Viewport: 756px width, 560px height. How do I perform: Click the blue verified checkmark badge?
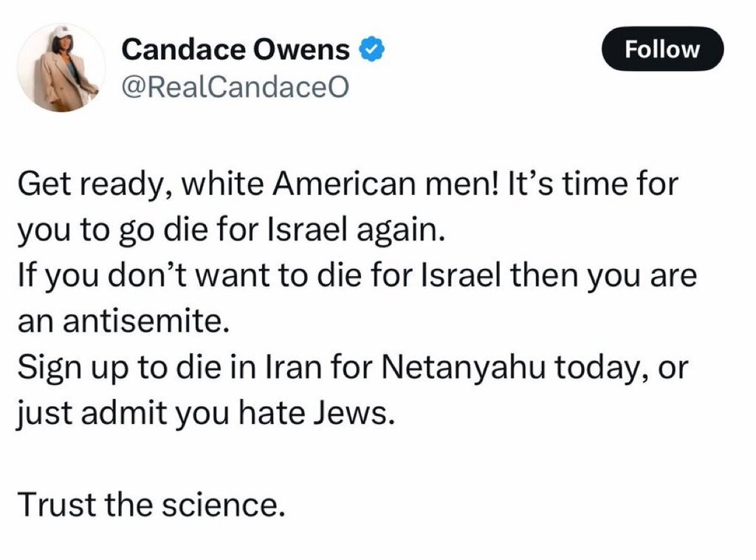(x=371, y=49)
